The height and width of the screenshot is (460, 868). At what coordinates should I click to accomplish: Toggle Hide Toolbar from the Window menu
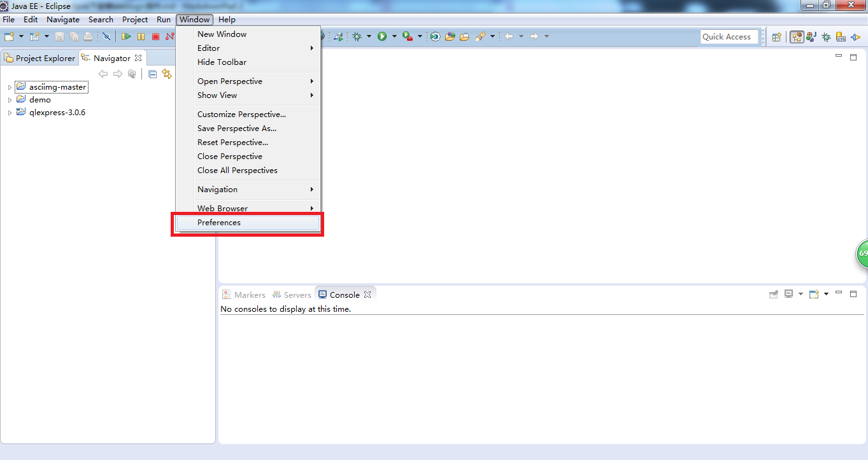pos(222,62)
